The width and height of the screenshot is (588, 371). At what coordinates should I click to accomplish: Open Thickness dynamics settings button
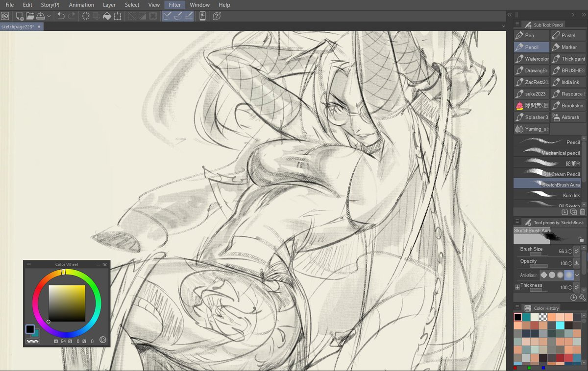click(577, 287)
